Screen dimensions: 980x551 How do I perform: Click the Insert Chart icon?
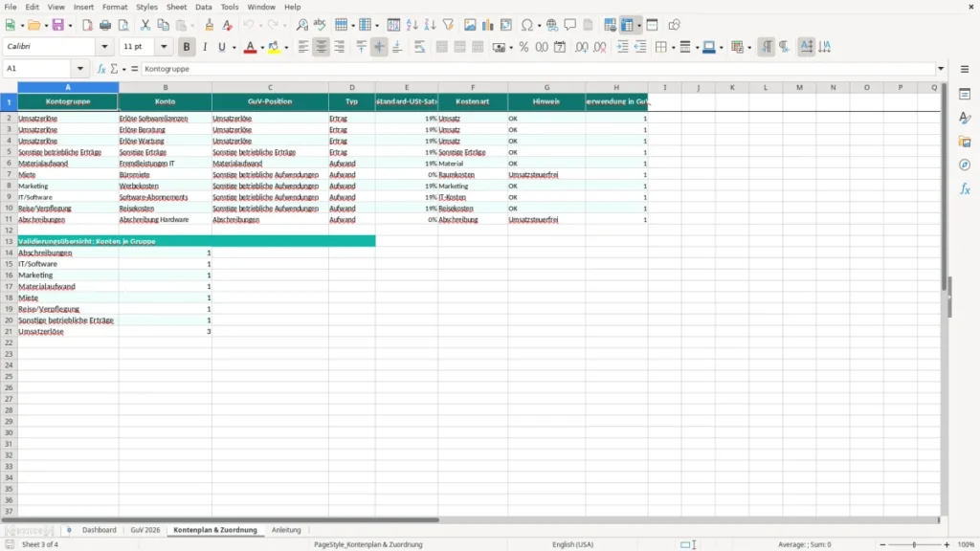pos(487,25)
